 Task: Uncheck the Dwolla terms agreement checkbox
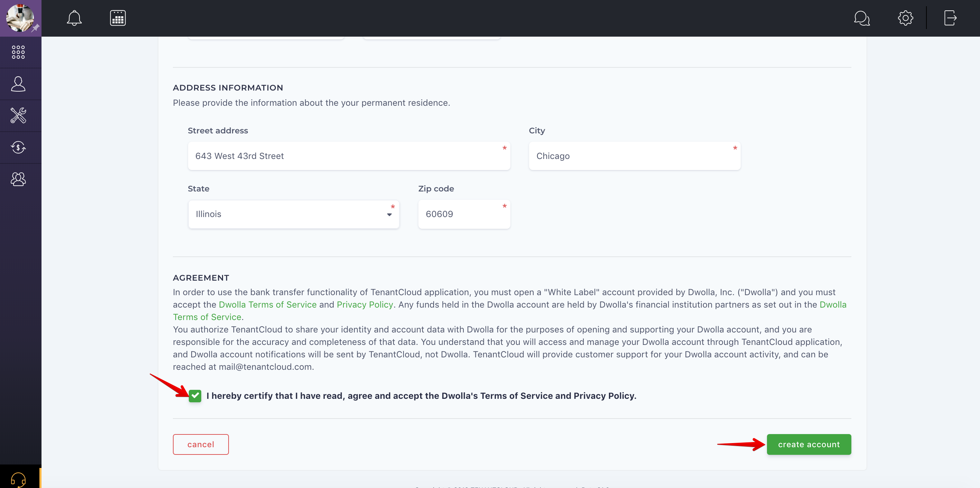click(195, 396)
